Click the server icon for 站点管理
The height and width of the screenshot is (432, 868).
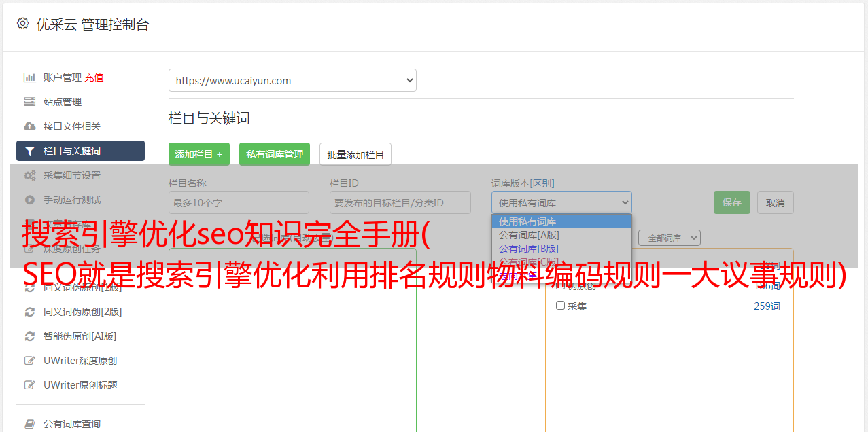point(29,102)
